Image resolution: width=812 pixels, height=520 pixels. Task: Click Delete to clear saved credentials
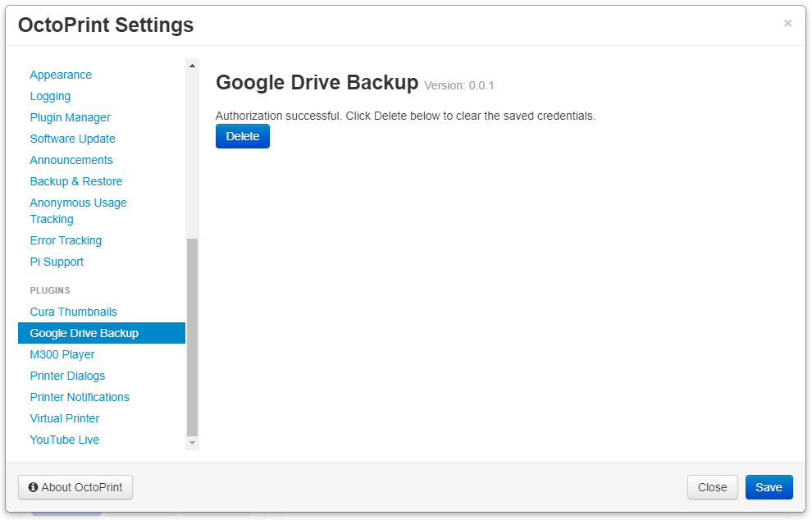[243, 136]
